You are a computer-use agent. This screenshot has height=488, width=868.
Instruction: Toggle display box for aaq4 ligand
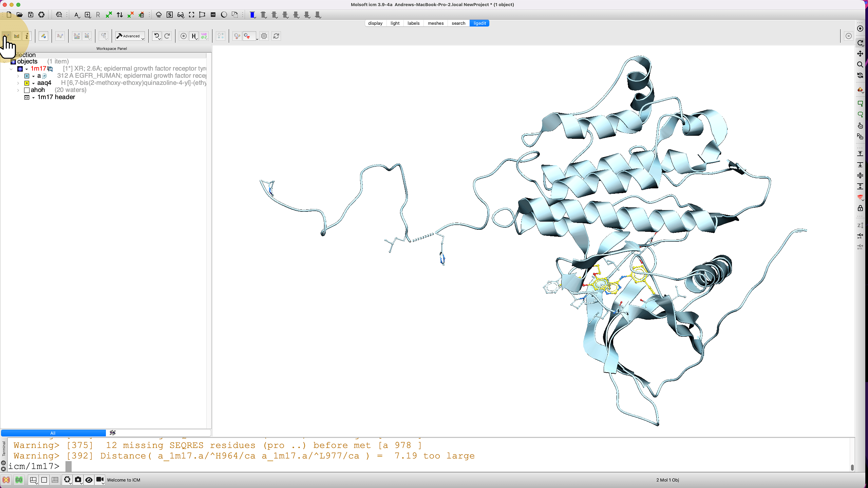pyautogui.click(x=27, y=83)
